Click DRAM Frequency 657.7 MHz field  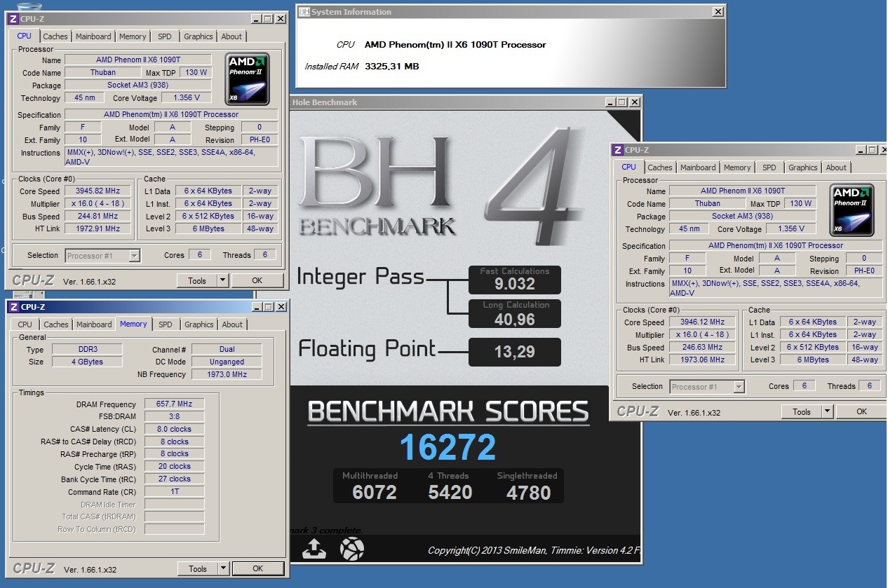pyautogui.click(x=175, y=404)
